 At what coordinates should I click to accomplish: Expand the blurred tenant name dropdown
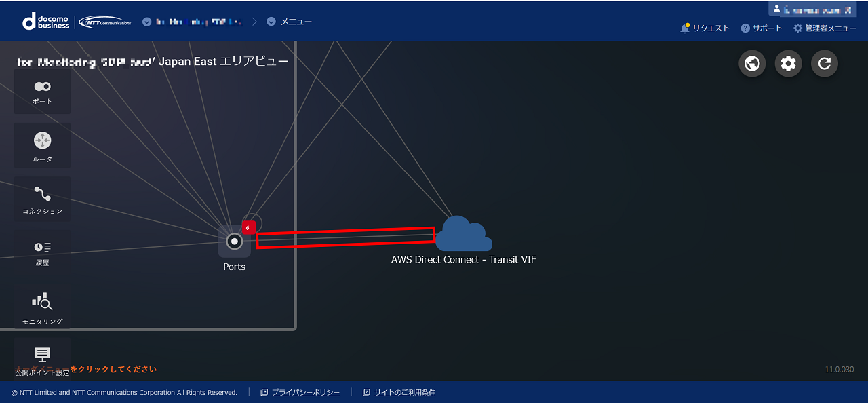[x=193, y=22]
